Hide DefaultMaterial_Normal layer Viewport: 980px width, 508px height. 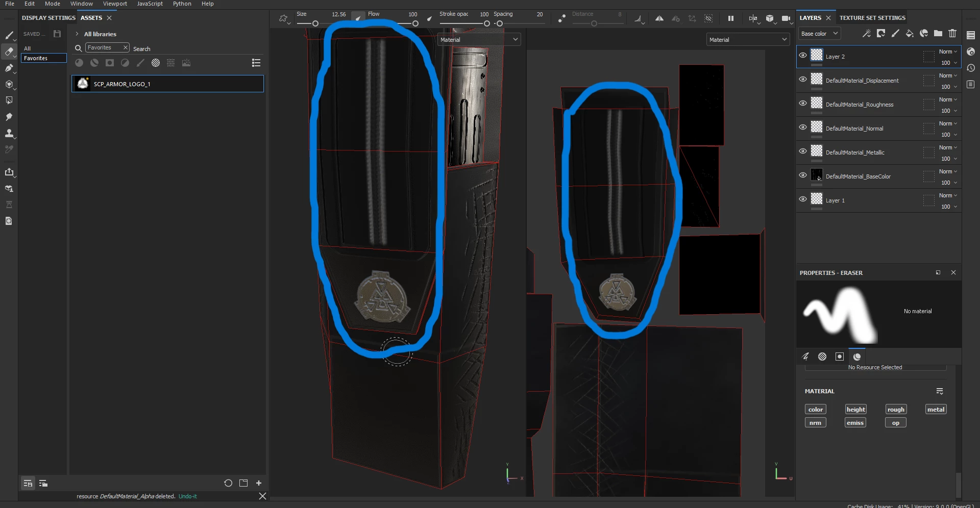coord(803,128)
